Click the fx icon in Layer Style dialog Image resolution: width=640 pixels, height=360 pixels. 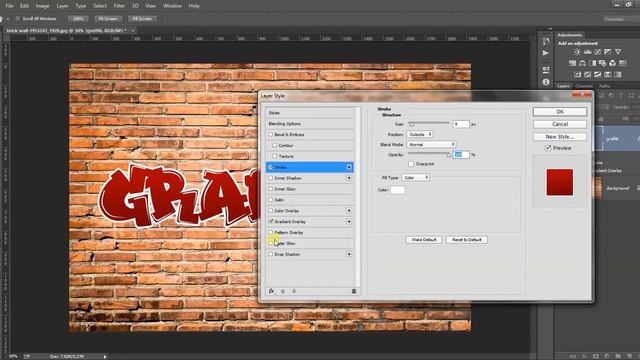click(271, 291)
